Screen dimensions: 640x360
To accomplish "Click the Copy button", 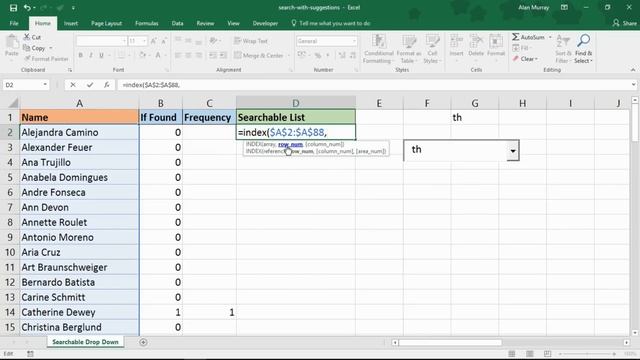I will [34, 48].
